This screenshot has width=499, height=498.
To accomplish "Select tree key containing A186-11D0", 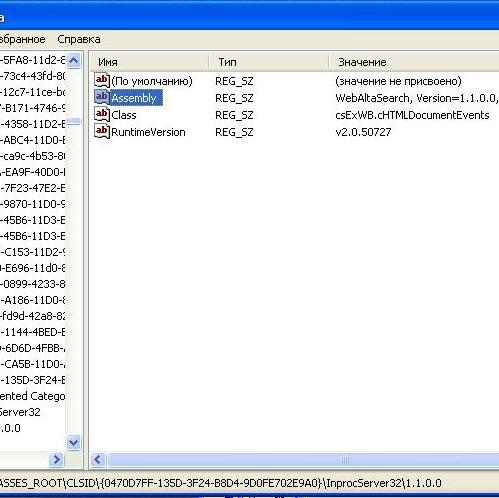I will (32, 300).
